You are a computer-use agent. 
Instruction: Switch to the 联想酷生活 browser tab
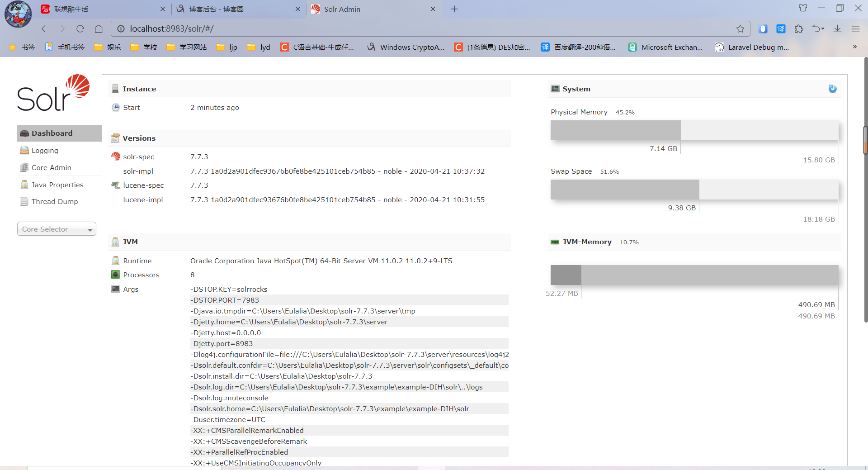click(103, 9)
